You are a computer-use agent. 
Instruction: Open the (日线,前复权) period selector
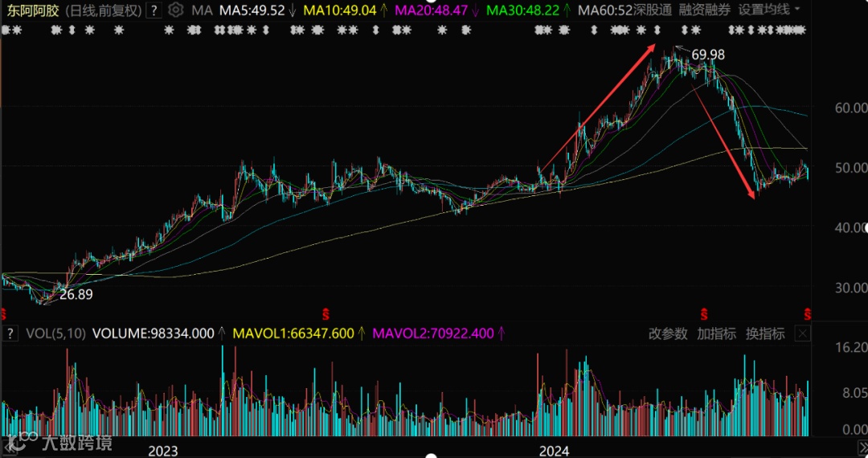104,10
